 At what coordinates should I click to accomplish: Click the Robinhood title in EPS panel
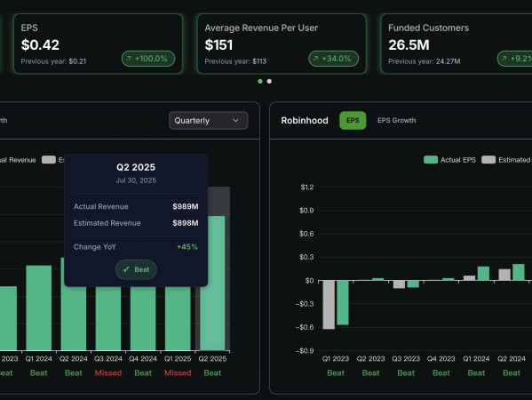305,121
